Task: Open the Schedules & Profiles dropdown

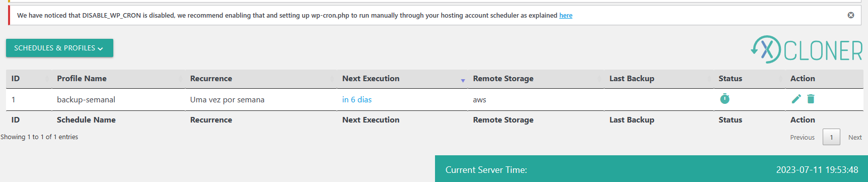Action: 59,48
